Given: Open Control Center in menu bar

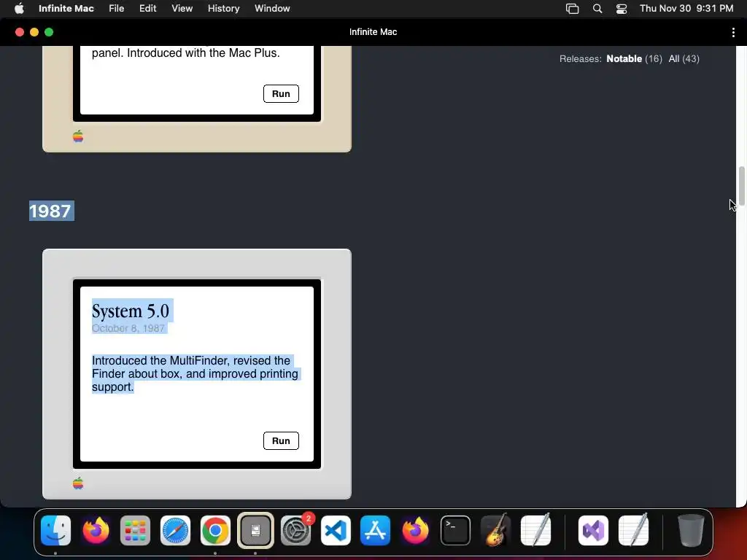Looking at the screenshot, I should (622, 8).
